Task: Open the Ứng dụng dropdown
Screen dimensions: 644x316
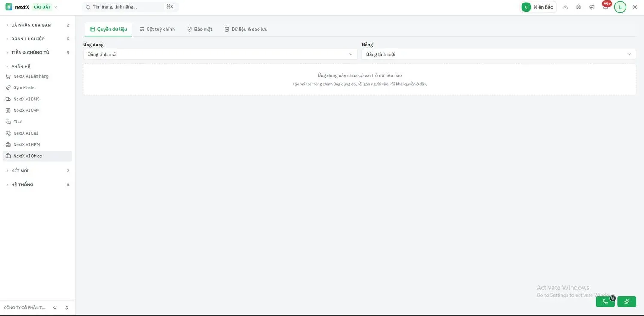Action: coord(220,54)
